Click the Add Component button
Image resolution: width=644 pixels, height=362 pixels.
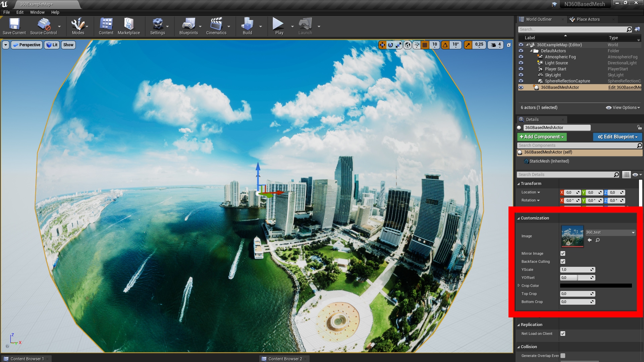[x=542, y=137]
